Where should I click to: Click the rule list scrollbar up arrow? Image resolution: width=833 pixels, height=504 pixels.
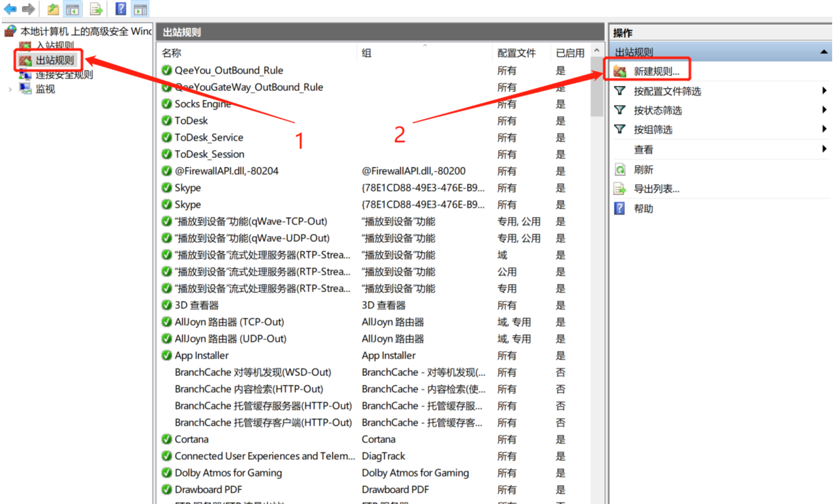coord(596,50)
